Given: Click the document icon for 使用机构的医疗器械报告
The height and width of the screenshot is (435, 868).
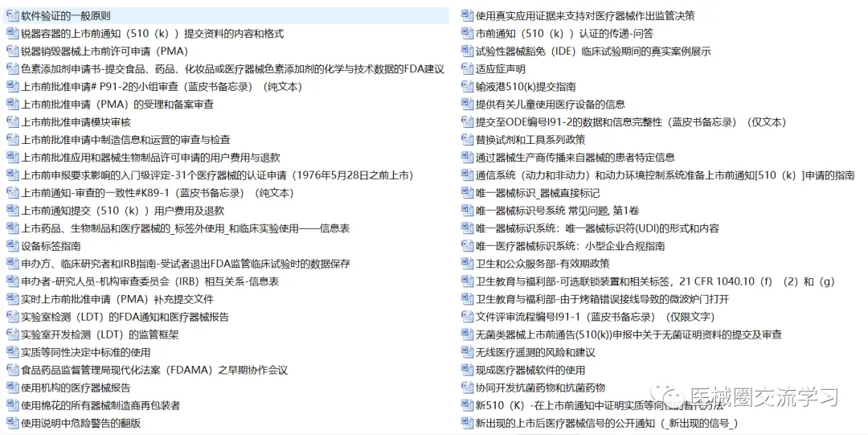Looking at the screenshot, I should coord(12,388).
